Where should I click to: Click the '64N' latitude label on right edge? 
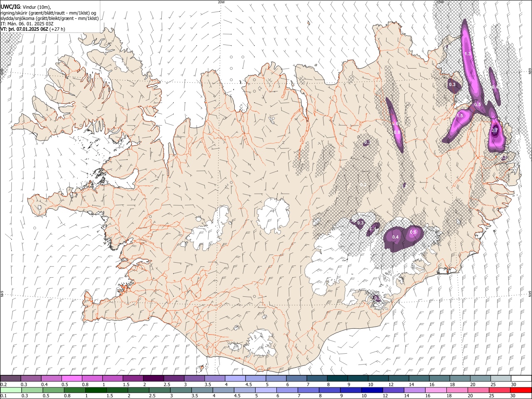coord(530,293)
